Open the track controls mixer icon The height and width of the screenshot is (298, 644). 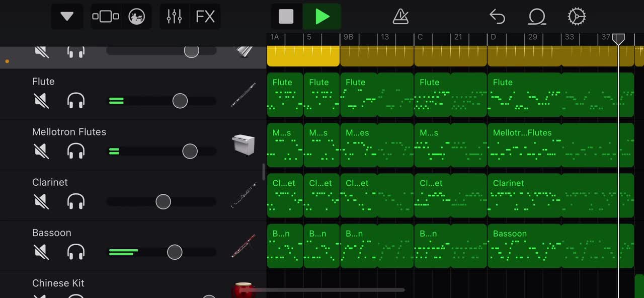[x=174, y=17]
